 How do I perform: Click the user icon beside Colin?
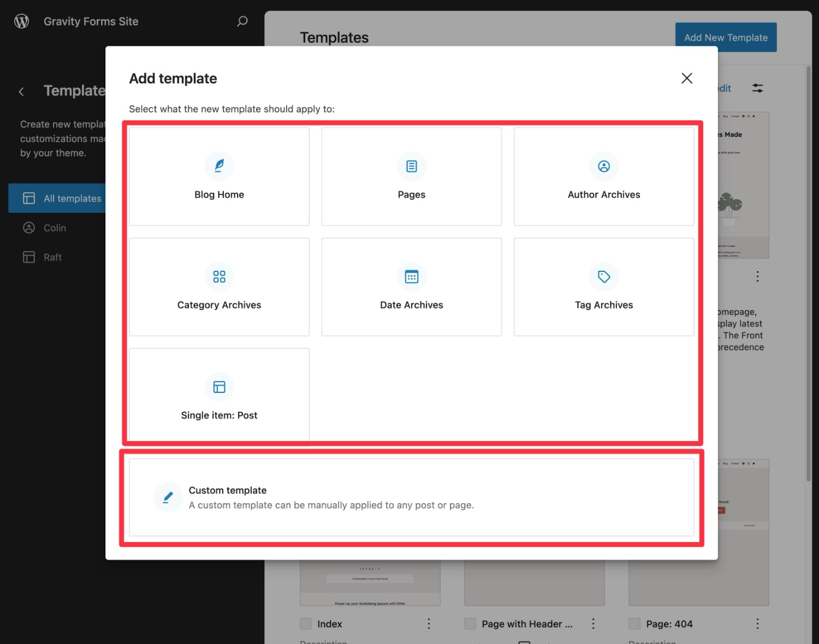29,228
